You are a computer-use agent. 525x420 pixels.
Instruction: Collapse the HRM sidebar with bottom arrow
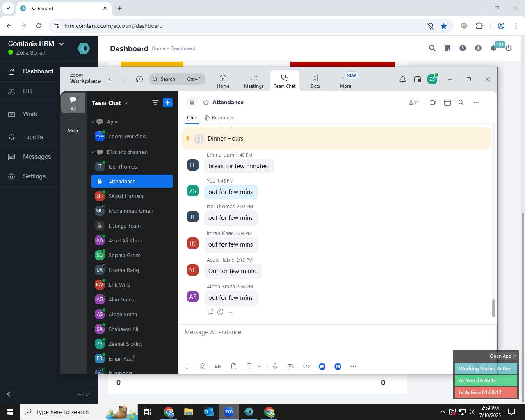click(x=8, y=394)
